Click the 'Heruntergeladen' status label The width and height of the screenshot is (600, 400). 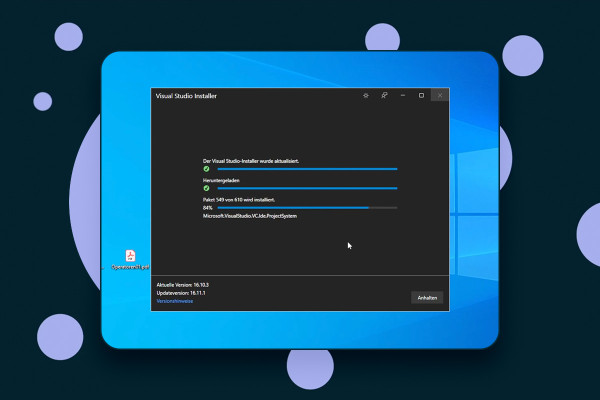tap(221, 180)
